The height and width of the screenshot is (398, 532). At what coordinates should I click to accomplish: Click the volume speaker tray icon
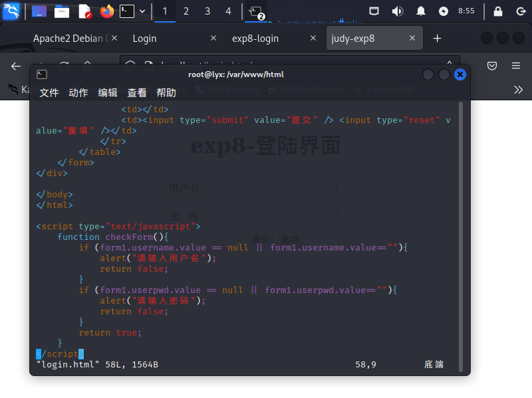click(397, 11)
